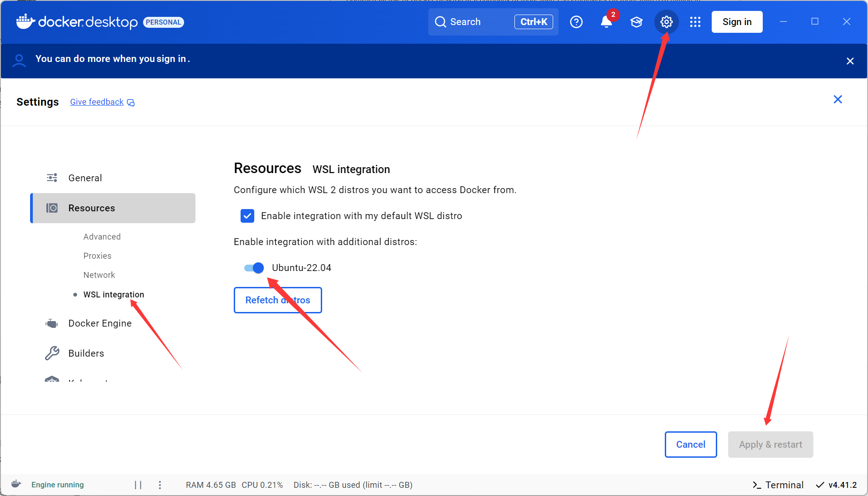
Task: Open engine options three-dot menu
Action: pos(160,485)
